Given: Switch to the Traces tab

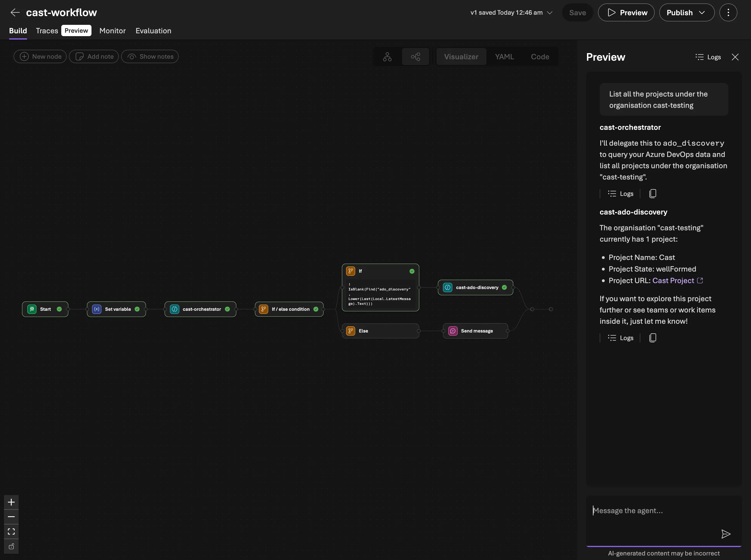Looking at the screenshot, I should 47,31.
